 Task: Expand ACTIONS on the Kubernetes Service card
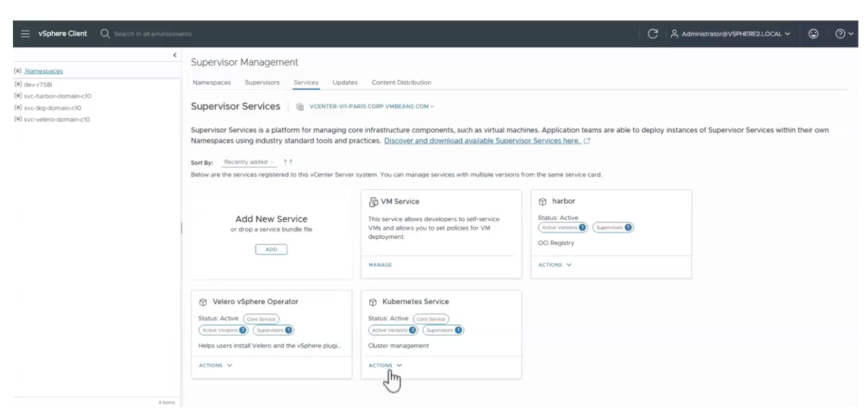[x=385, y=365]
